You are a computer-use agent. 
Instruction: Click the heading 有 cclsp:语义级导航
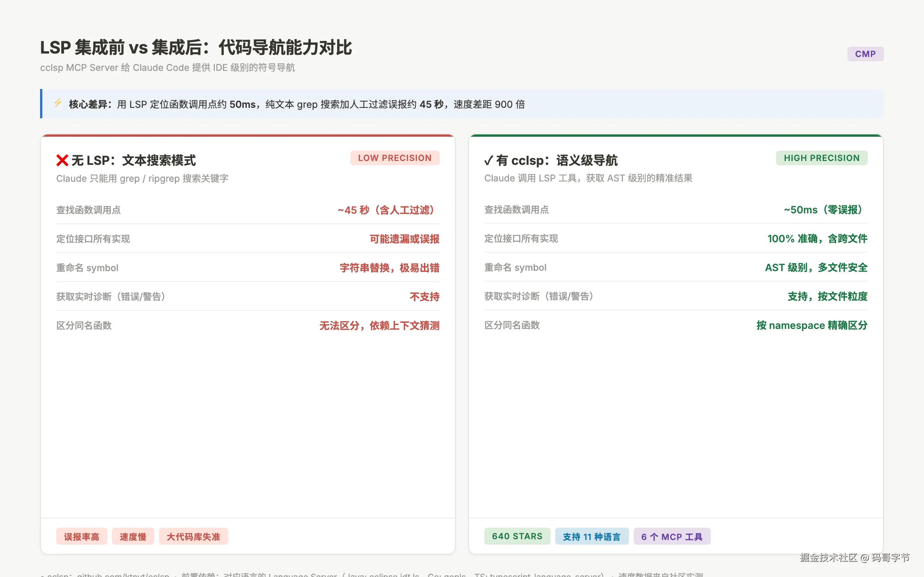557,160
